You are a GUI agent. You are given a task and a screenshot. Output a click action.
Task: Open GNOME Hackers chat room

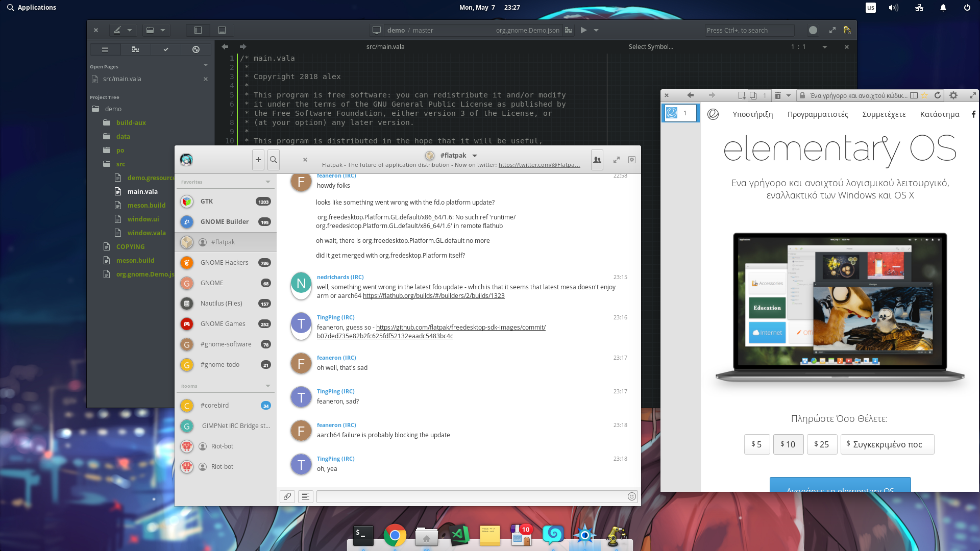[226, 263]
